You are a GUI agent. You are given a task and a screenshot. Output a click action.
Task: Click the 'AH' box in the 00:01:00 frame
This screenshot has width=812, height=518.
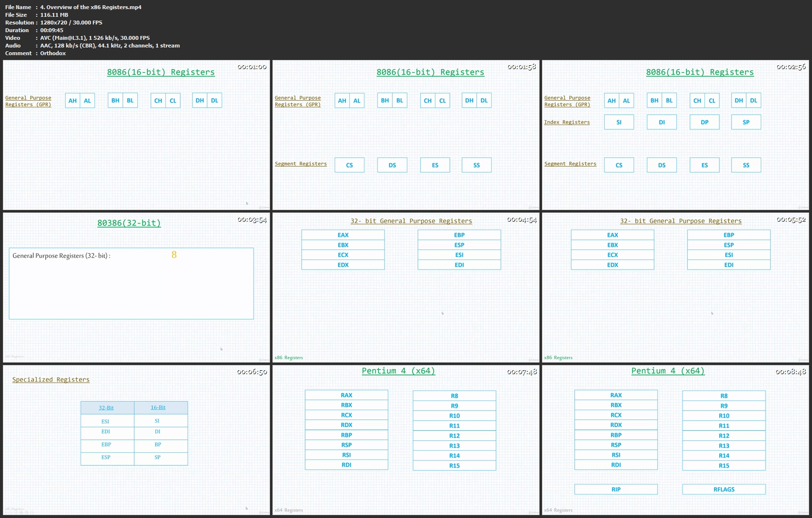[x=72, y=101]
